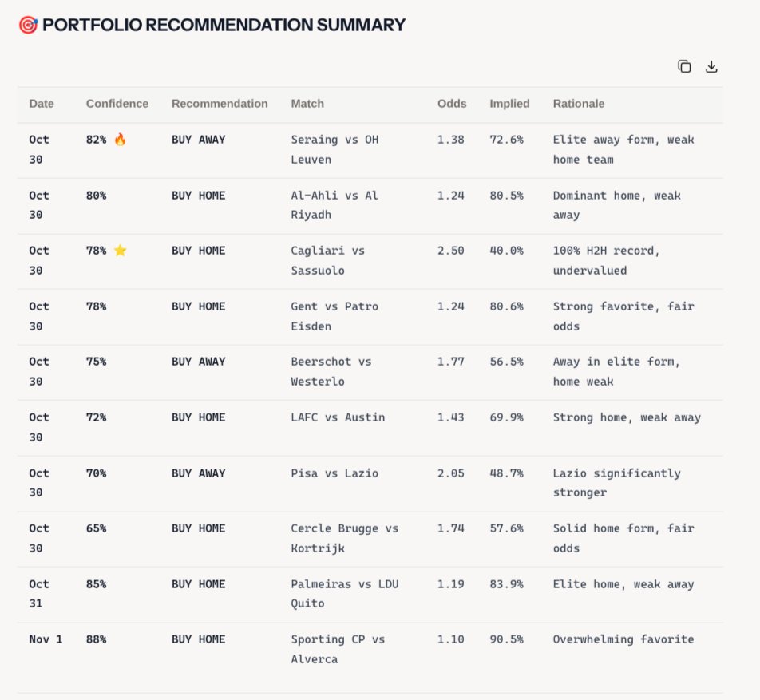Viewport: 760px width, 700px height.
Task: Select the Implied column header
Action: pyautogui.click(x=509, y=104)
